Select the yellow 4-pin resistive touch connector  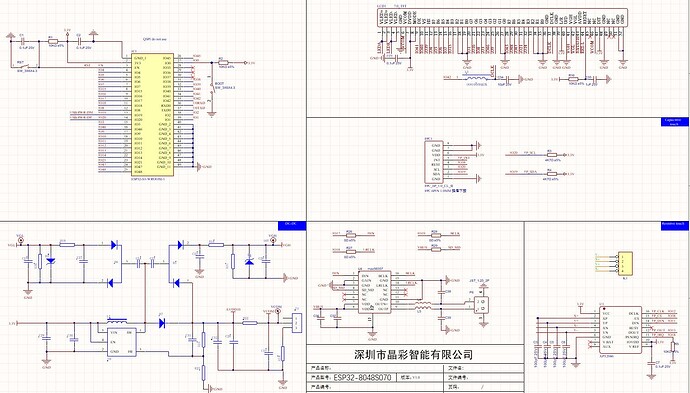625,263
